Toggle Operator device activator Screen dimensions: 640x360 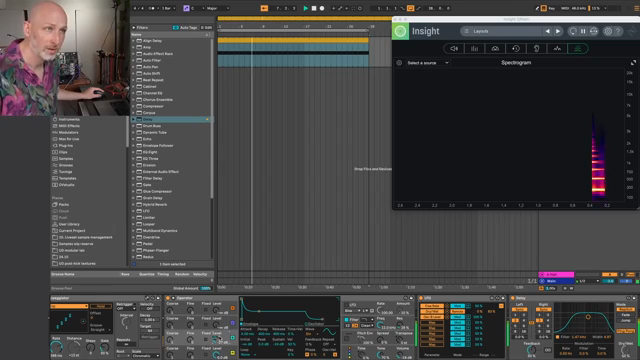point(168,298)
